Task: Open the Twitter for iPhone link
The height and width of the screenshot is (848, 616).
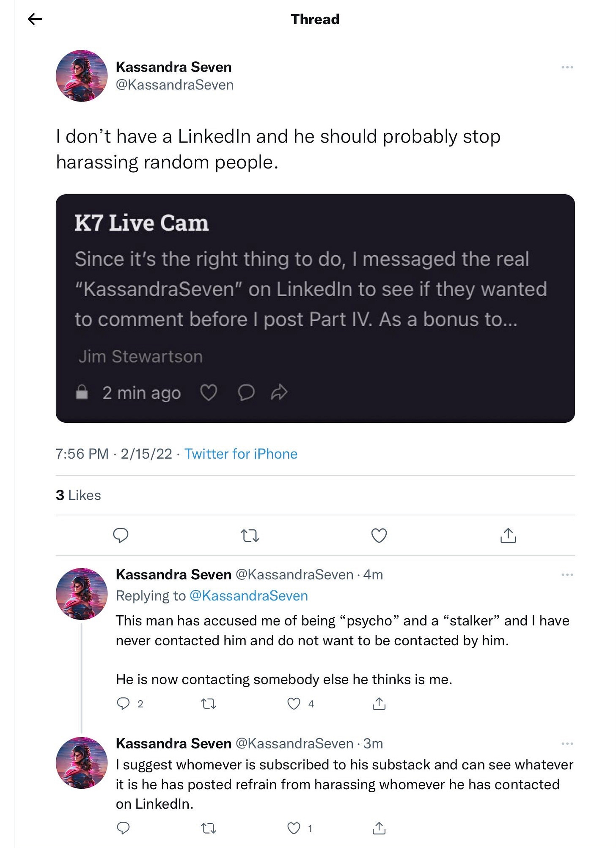Action: pos(241,454)
